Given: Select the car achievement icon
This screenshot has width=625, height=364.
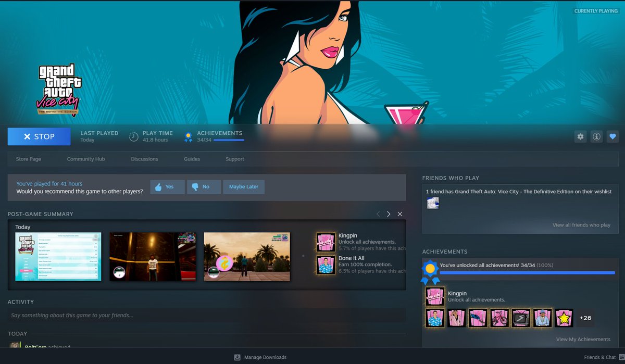Looking at the screenshot, I should coord(478,318).
